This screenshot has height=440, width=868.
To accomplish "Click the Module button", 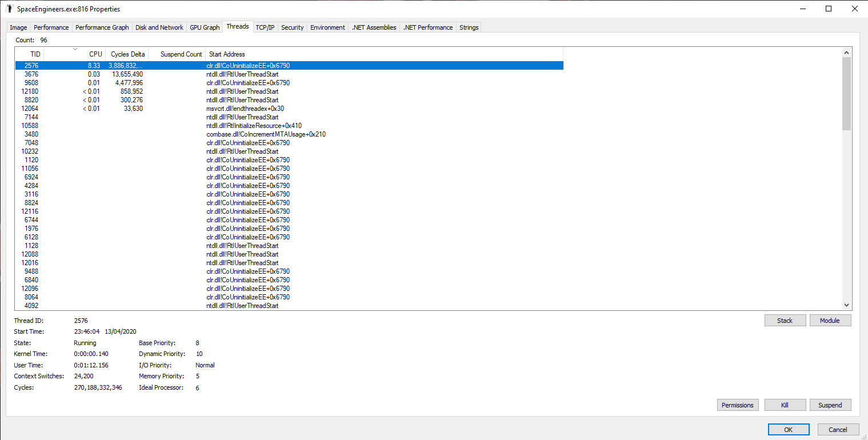I will (x=830, y=321).
